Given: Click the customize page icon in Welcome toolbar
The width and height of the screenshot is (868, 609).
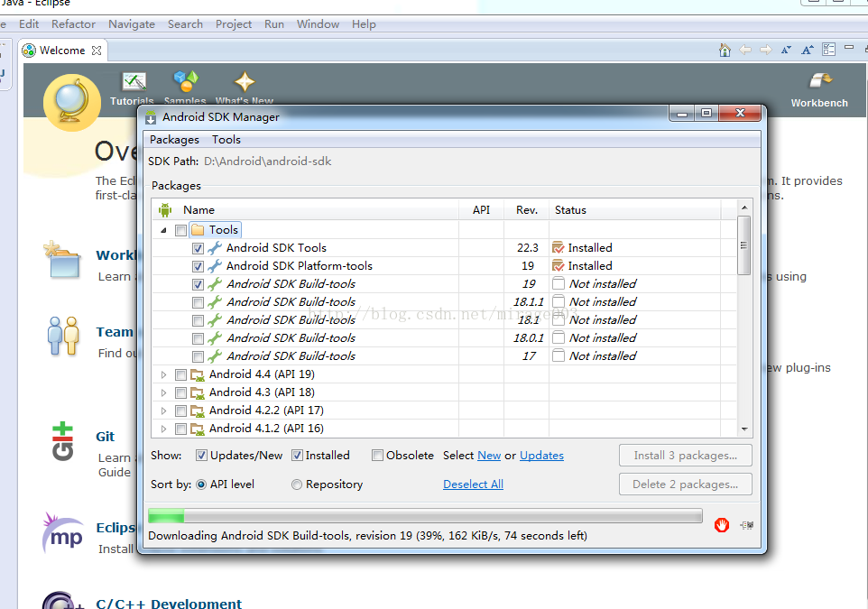Looking at the screenshot, I should coord(828,50).
